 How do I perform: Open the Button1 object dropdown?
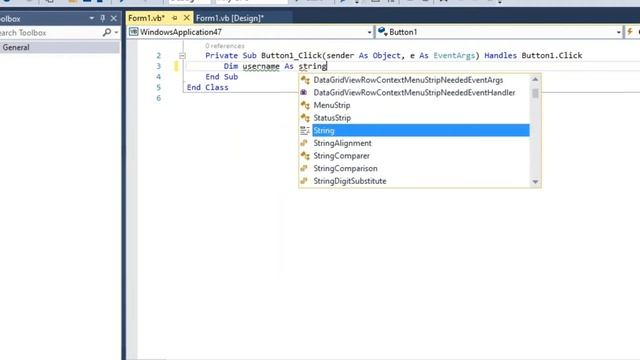pos(619,32)
